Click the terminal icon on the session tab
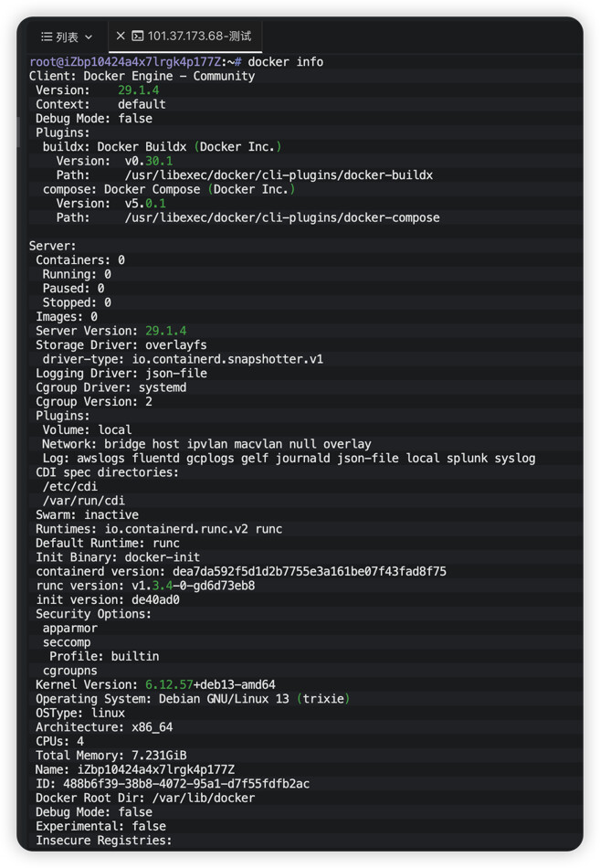The width and height of the screenshot is (600, 868). point(138,37)
